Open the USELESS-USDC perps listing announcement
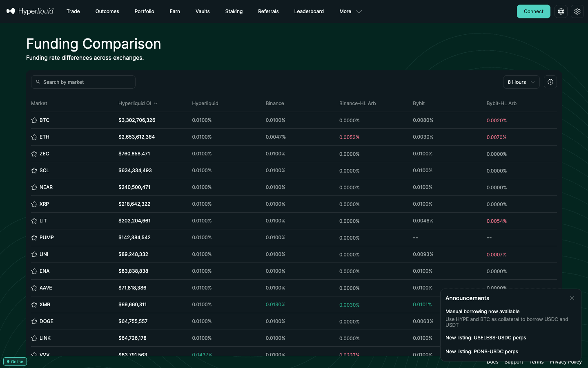This screenshot has height=368, width=588. pos(486,338)
